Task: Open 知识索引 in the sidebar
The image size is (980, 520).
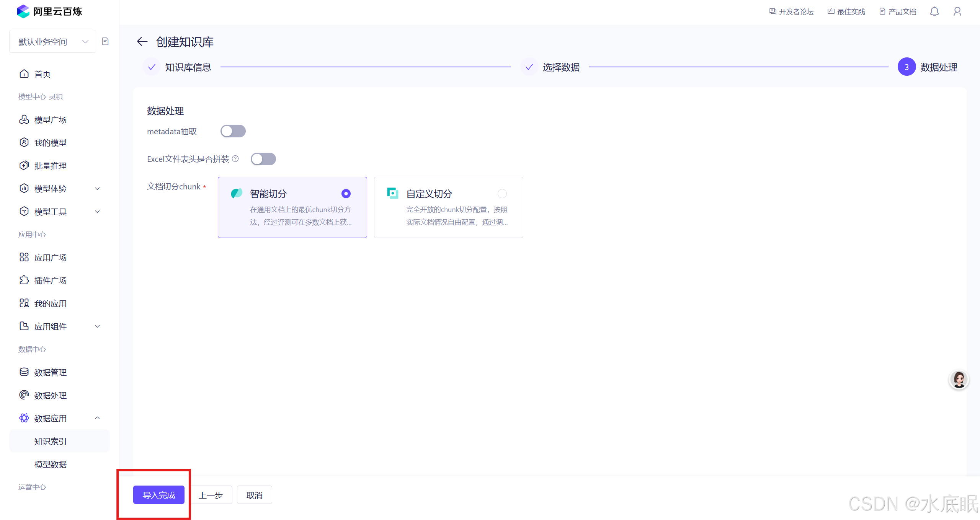Action: tap(51, 441)
